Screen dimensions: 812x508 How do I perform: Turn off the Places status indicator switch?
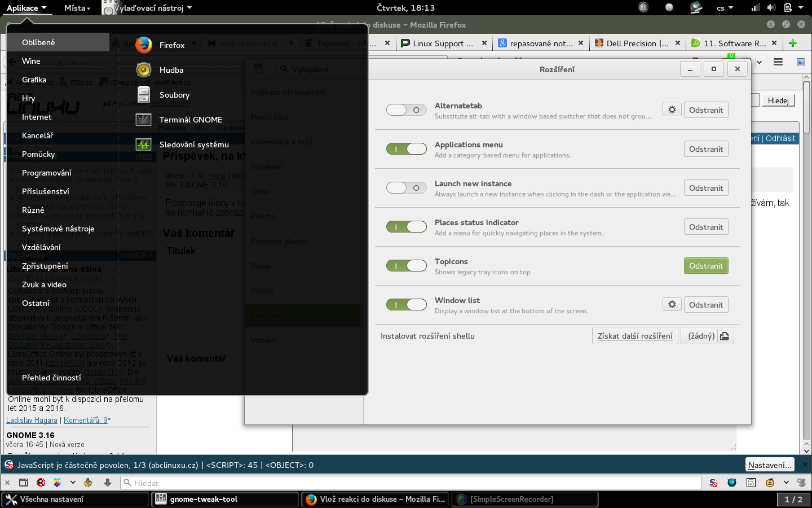(406, 227)
